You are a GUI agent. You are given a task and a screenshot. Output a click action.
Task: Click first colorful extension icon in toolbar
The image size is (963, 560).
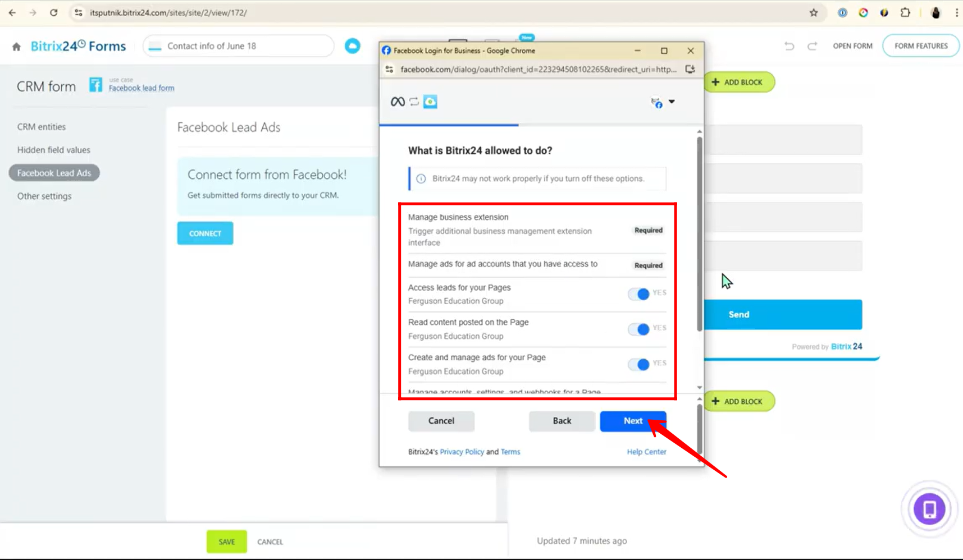point(863,12)
